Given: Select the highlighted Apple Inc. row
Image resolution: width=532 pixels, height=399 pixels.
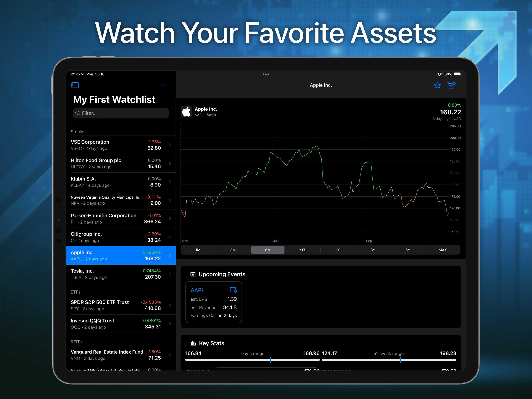Looking at the screenshot, I should click(x=121, y=255).
